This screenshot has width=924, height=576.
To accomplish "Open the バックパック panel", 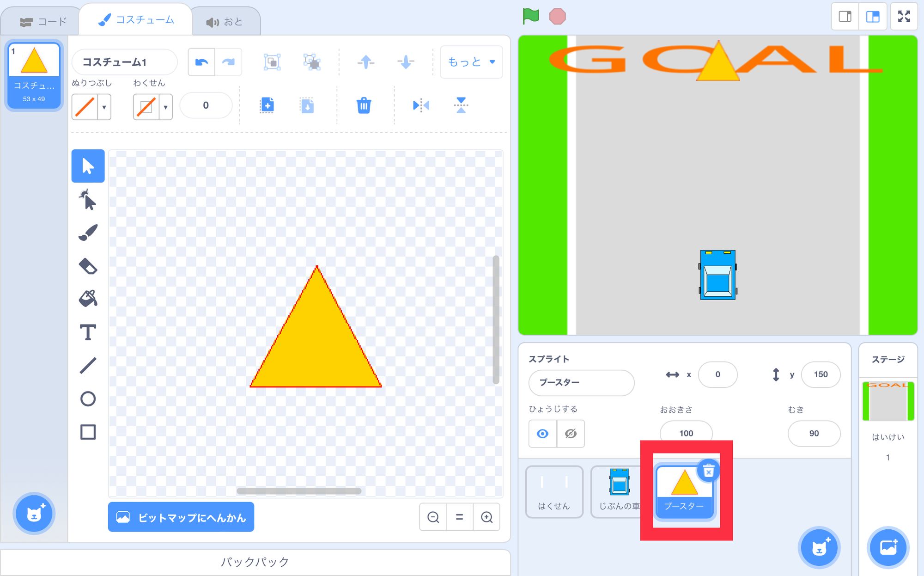I will tap(255, 562).
